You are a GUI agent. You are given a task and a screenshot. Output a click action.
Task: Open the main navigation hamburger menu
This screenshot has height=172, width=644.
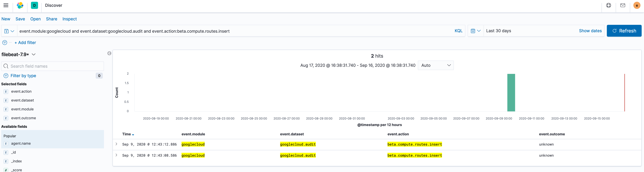point(6,5)
